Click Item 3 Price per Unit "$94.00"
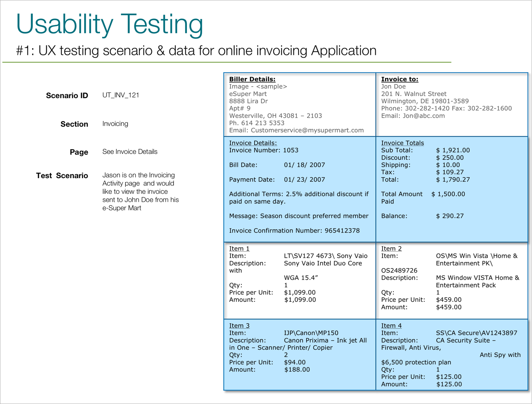Viewport: 532px width, 404px height. click(x=295, y=363)
